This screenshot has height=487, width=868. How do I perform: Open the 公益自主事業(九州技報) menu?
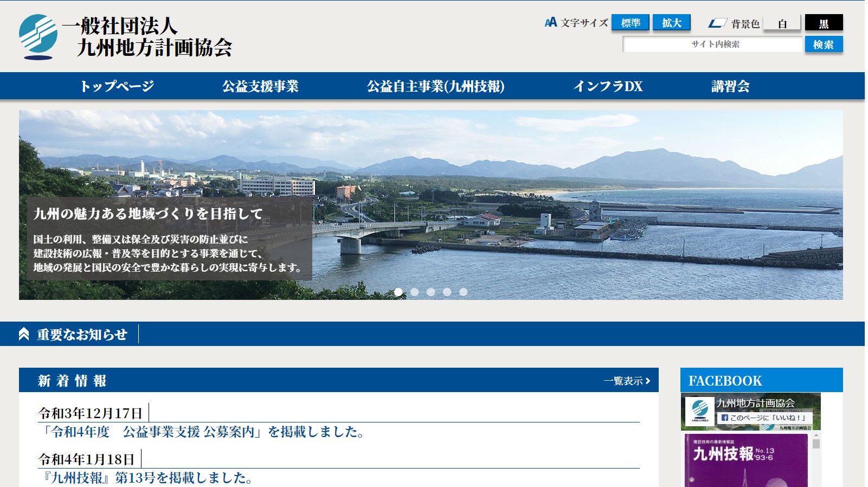coord(435,86)
